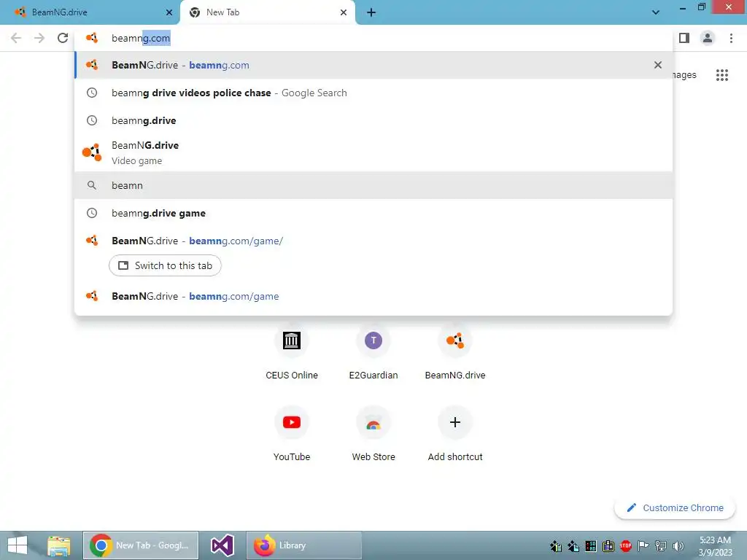Choose beamng.drive game history suggestion
747x560 pixels.
(x=373, y=213)
